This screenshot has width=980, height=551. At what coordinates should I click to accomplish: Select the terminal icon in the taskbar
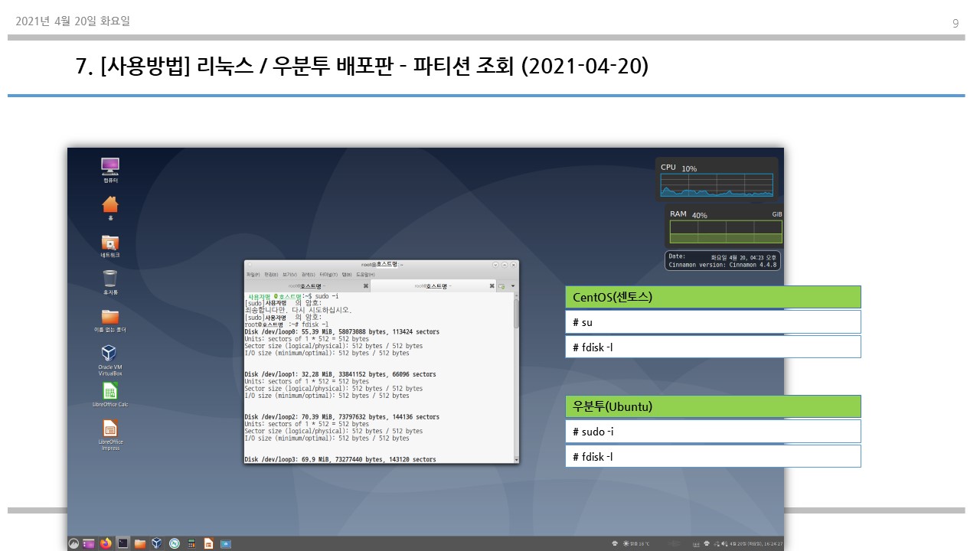[122, 543]
